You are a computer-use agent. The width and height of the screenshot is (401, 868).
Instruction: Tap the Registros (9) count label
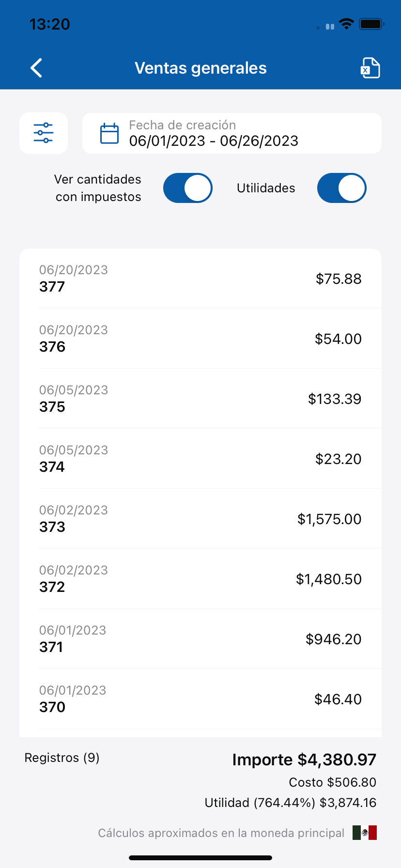click(62, 758)
